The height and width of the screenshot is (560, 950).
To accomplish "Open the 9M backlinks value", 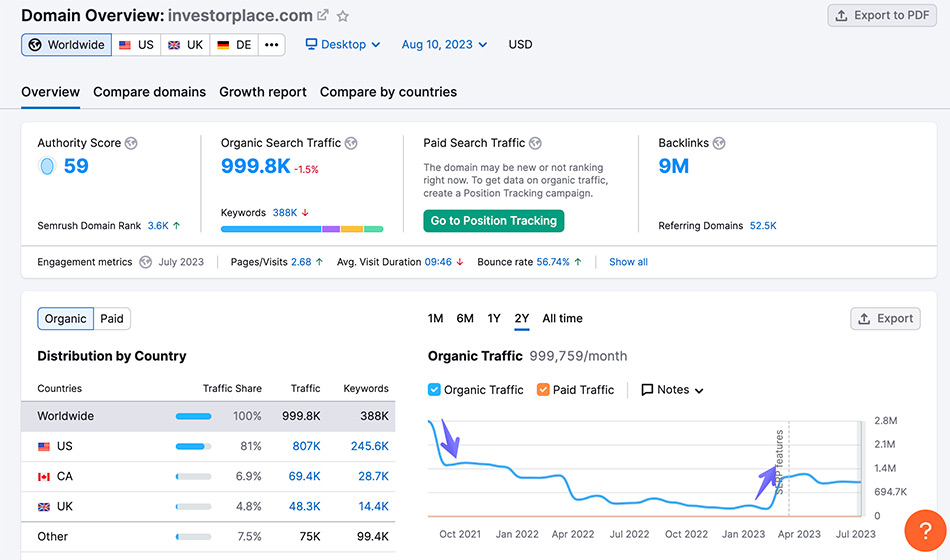I will (674, 166).
